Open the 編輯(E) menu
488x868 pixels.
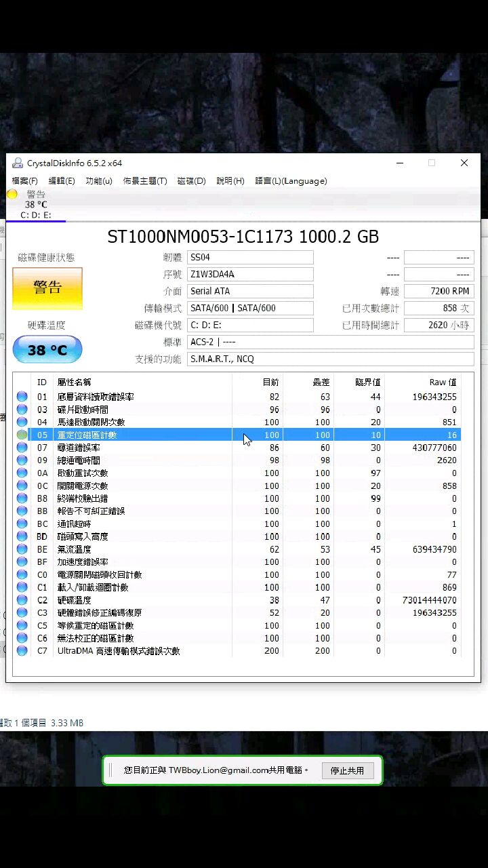[62, 181]
